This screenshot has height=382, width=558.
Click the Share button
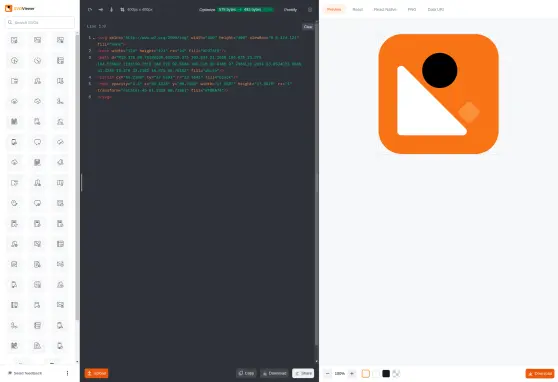(303, 373)
